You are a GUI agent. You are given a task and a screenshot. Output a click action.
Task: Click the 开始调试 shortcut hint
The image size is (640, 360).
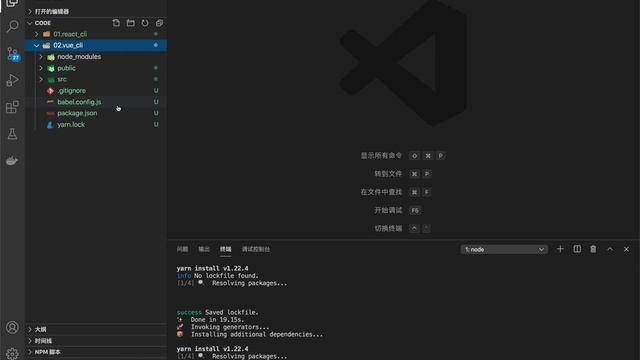[x=388, y=210]
